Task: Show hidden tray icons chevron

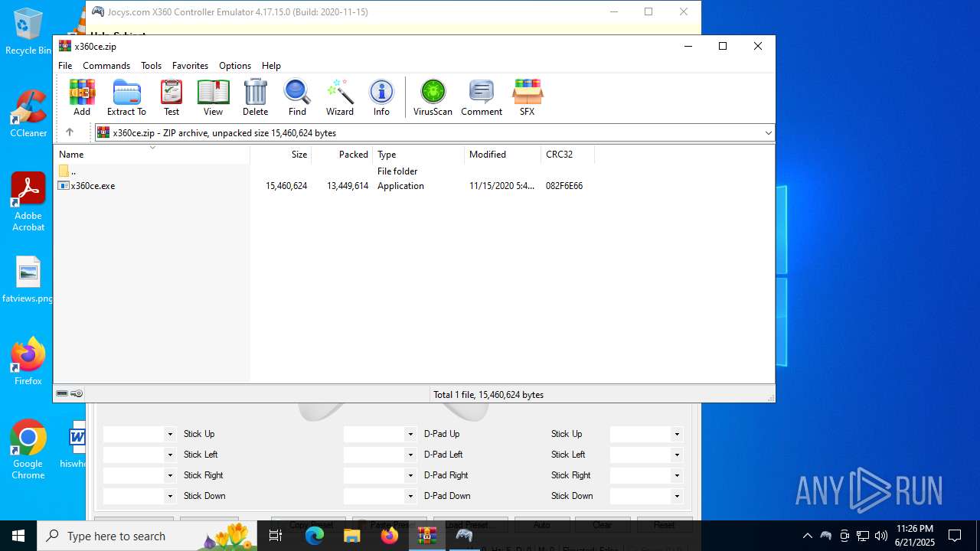Action: click(807, 536)
